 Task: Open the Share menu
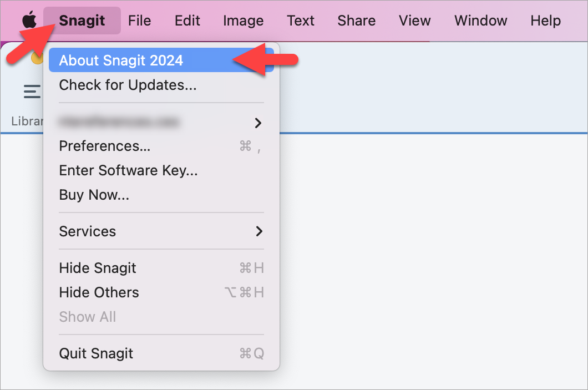pyautogui.click(x=356, y=21)
